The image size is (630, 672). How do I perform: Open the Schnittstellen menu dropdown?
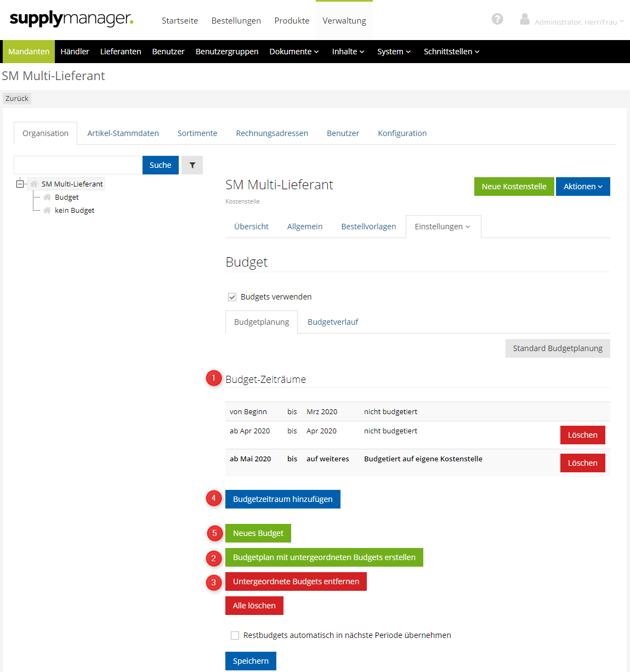click(451, 52)
